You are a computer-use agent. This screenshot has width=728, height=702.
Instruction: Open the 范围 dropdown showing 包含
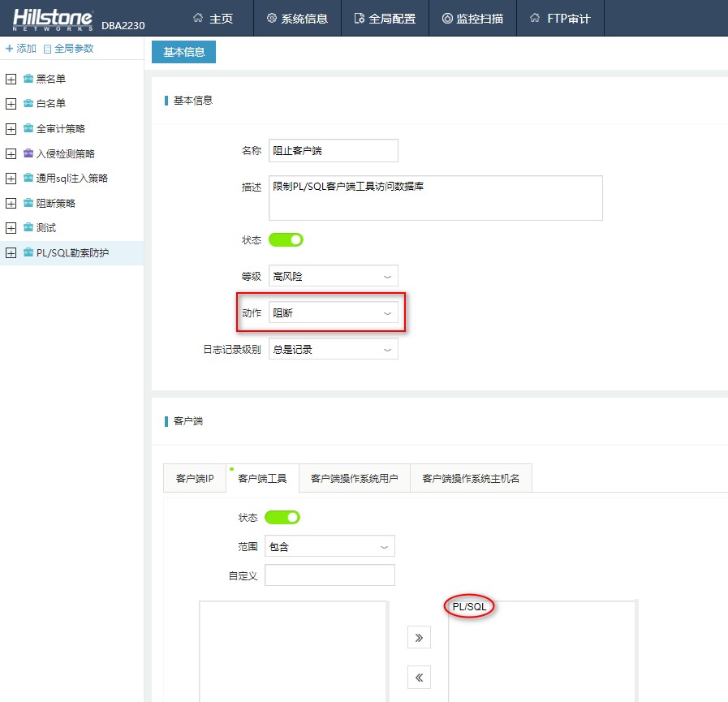(x=330, y=546)
